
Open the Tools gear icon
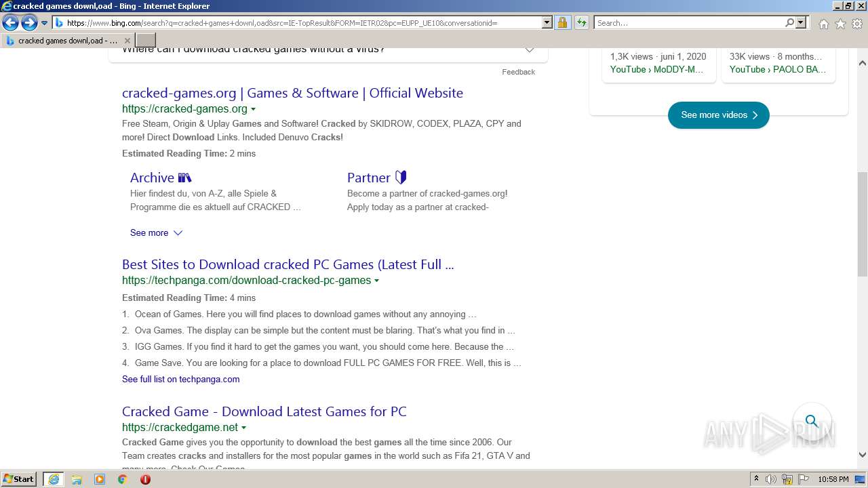(857, 24)
